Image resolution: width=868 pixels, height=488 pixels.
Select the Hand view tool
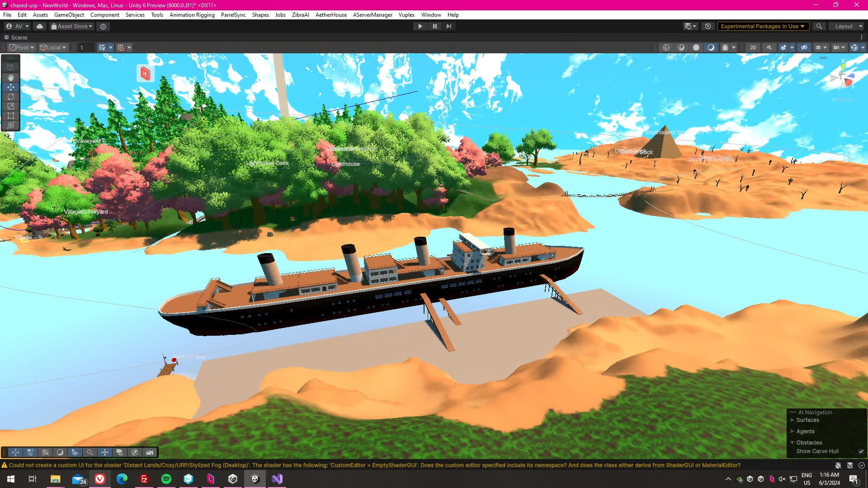click(11, 77)
